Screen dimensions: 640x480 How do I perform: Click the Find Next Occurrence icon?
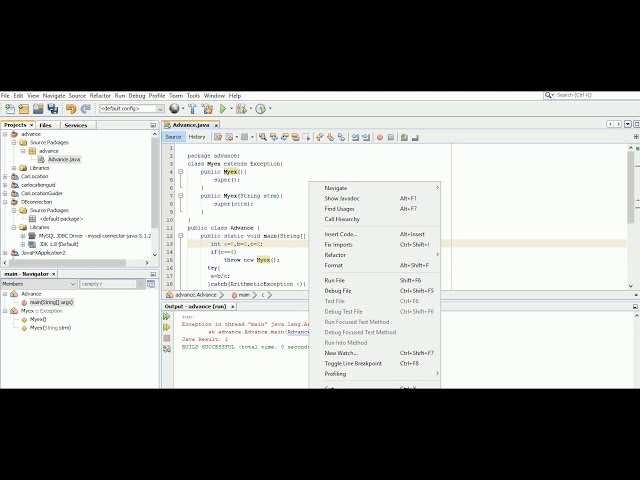coord(284,137)
